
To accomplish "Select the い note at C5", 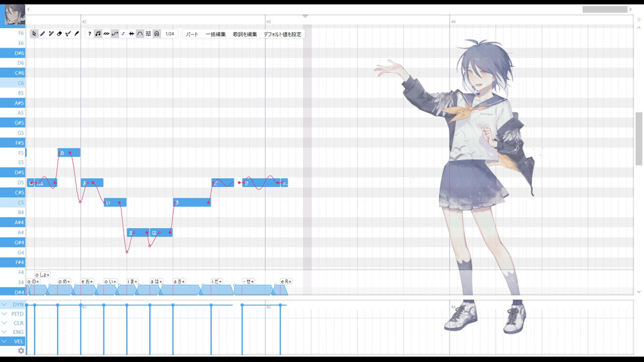I will coord(115,202).
